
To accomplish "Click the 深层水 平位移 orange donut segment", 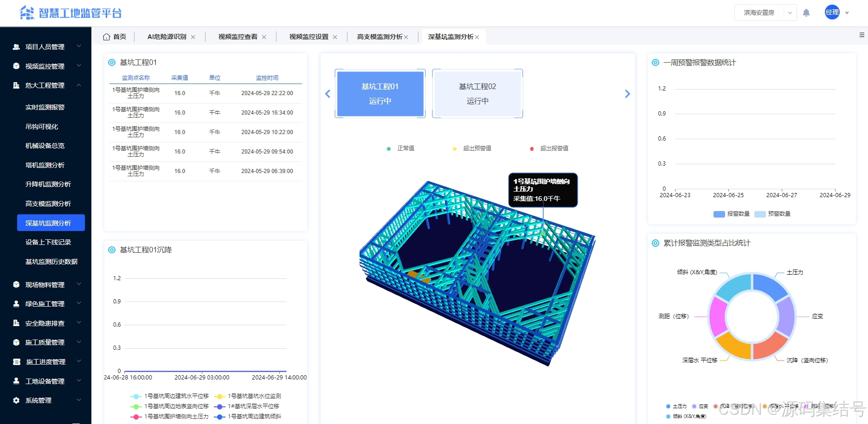I will [x=734, y=346].
